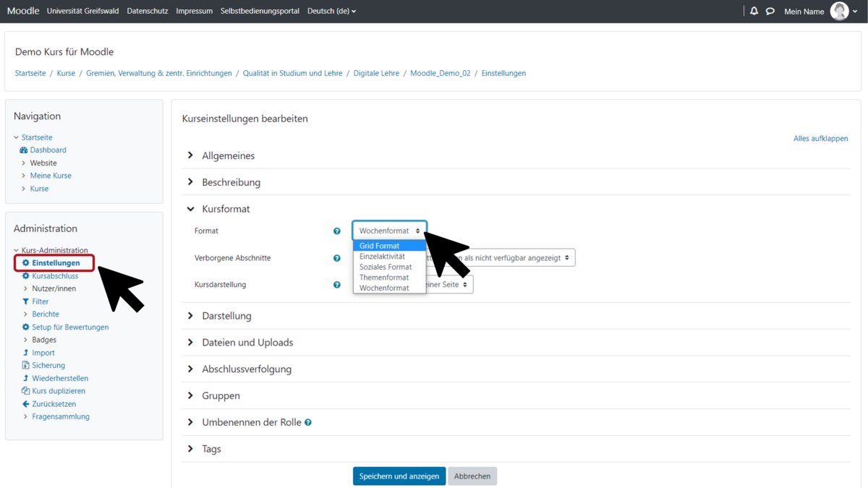The width and height of the screenshot is (868, 488).
Task: Click the Alles aufklappen link
Action: tap(820, 138)
